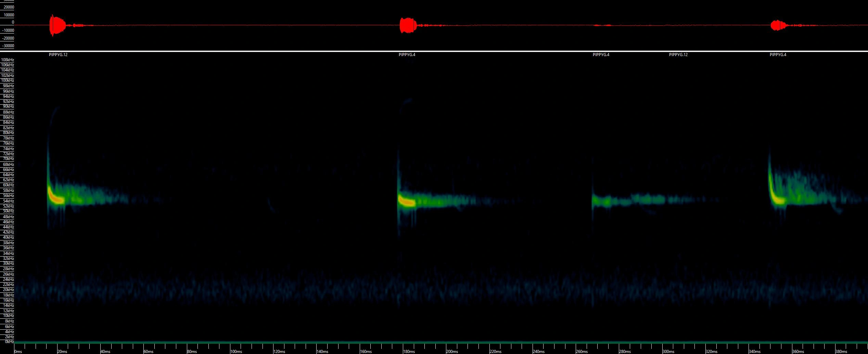Click the red waveform burst near 180ms

tap(408, 25)
